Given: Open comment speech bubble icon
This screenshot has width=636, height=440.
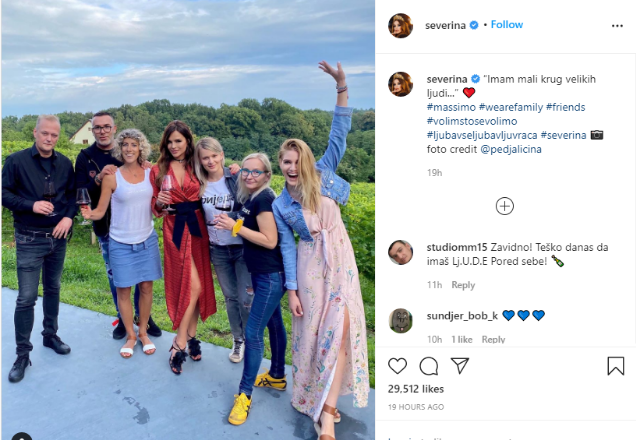Looking at the screenshot, I should point(429,366).
